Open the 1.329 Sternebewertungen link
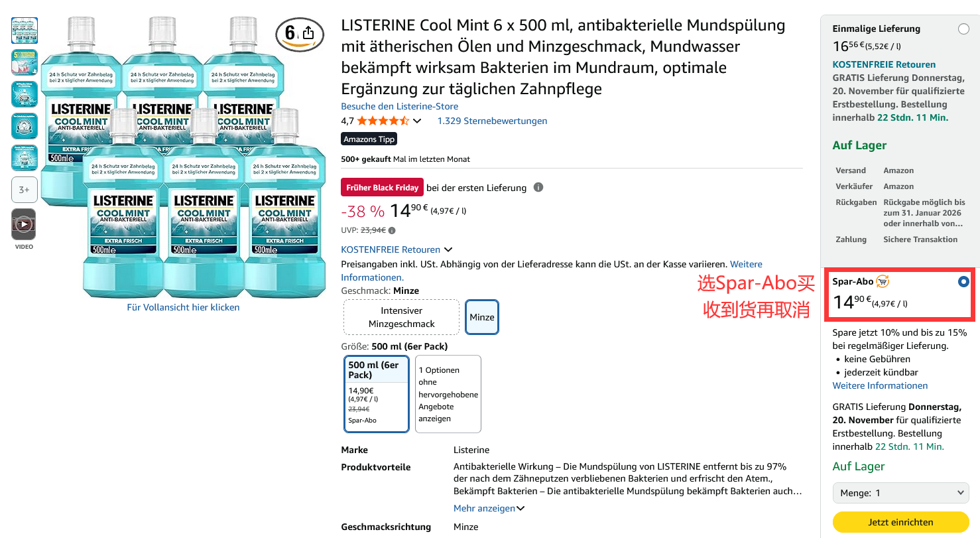980x538 pixels. [x=492, y=121]
